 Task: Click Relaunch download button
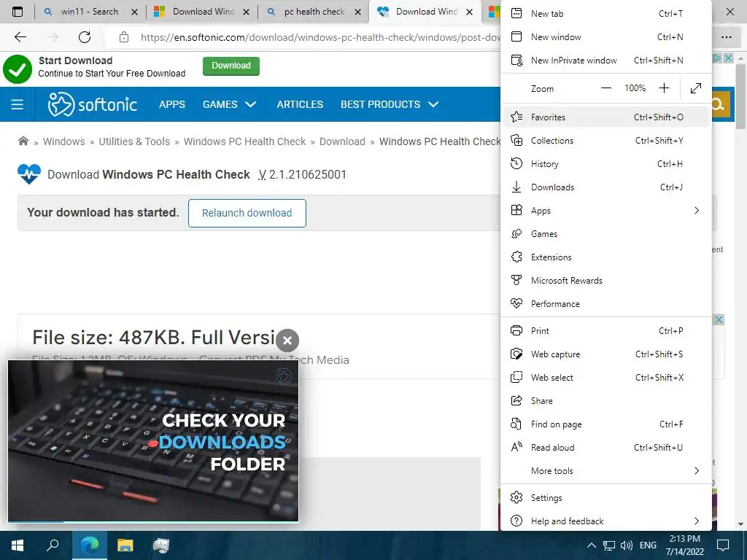(247, 214)
